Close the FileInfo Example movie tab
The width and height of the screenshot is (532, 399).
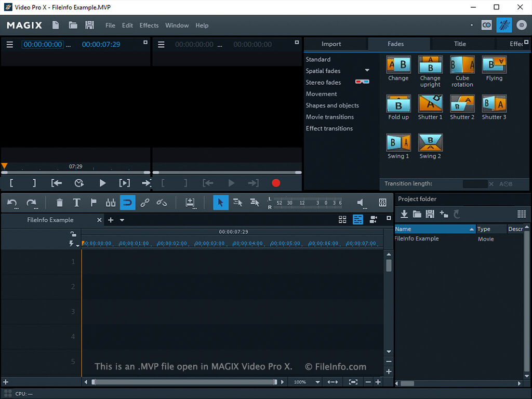tap(99, 220)
